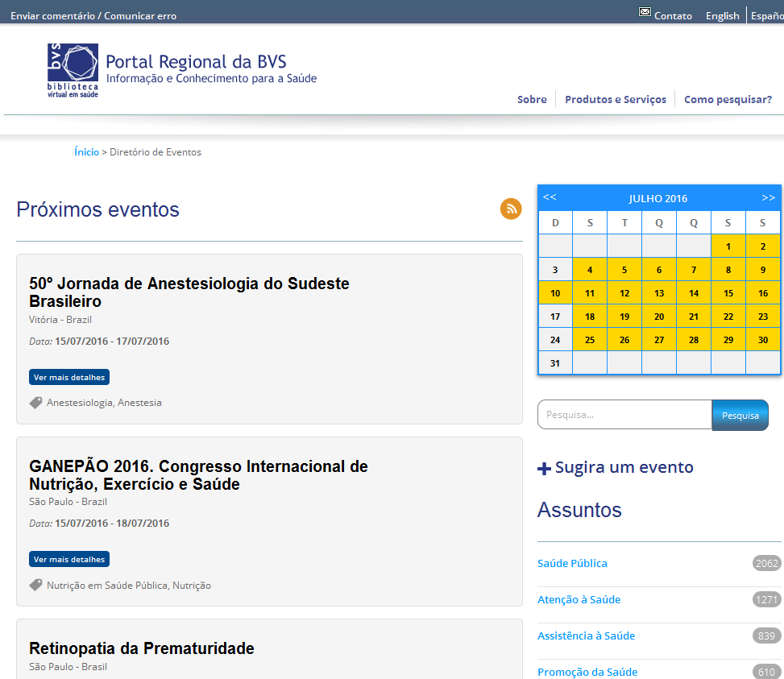View details of GANEPÃO 2016 event
784x679 pixels.
(x=69, y=559)
